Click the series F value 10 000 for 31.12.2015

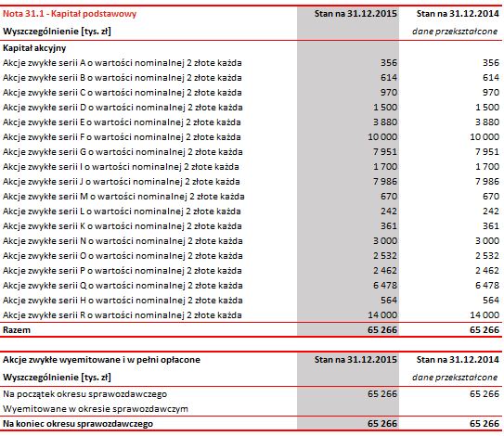(x=382, y=137)
